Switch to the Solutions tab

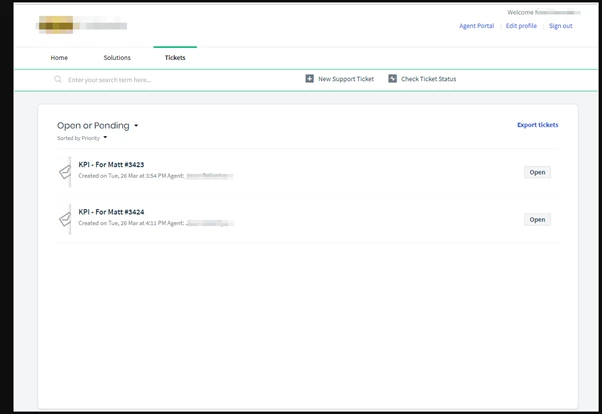click(x=117, y=58)
